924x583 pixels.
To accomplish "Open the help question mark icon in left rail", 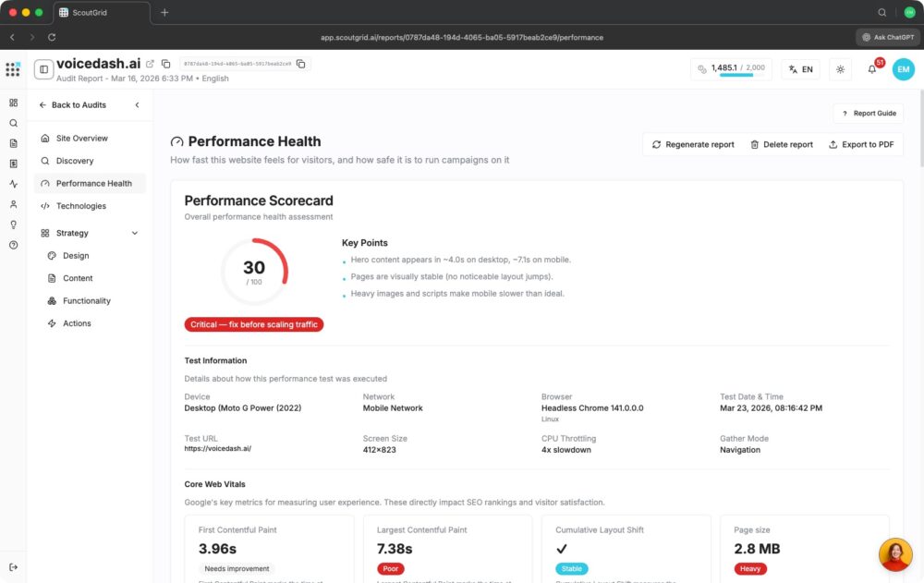I will pos(13,245).
